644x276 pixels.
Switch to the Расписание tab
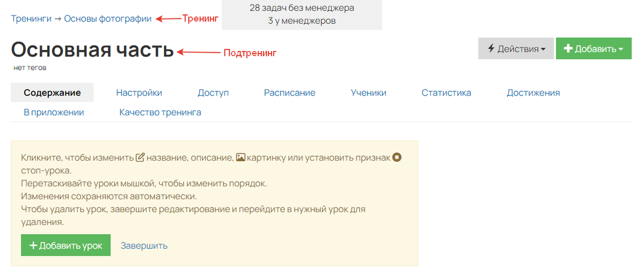289,92
